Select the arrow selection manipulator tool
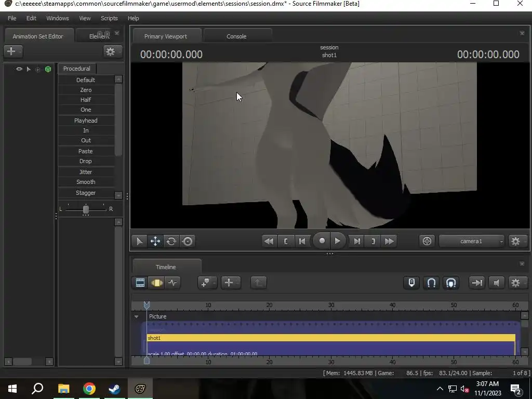This screenshot has height=399, width=532. [x=139, y=241]
